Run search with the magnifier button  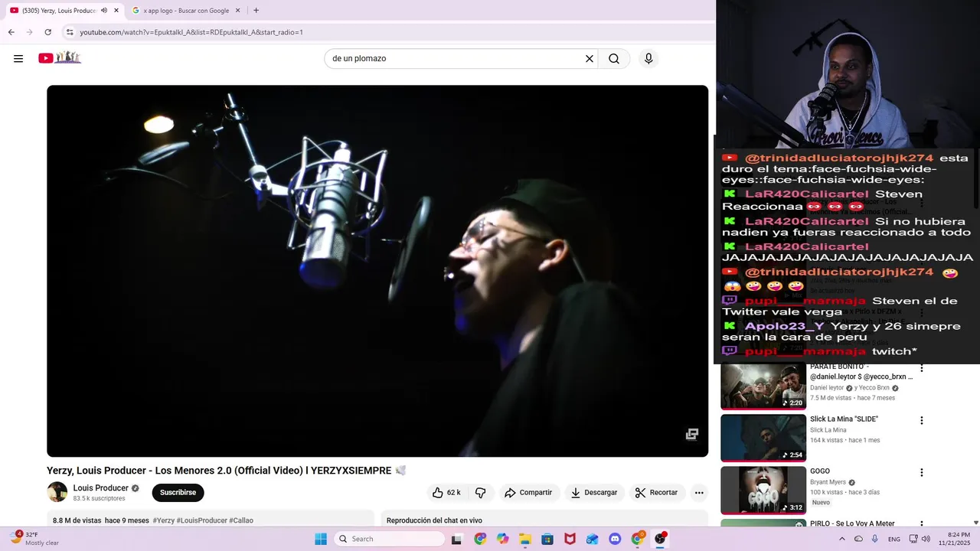[x=614, y=59]
